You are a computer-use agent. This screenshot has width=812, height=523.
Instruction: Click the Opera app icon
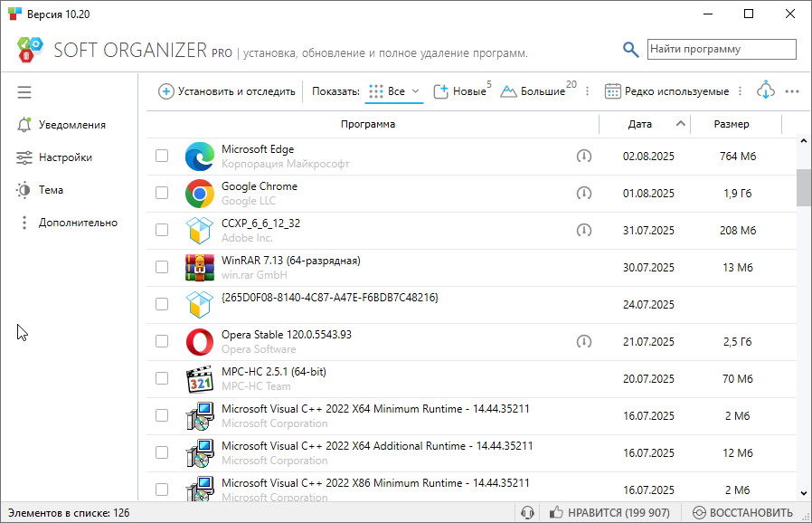[x=199, y=342]
